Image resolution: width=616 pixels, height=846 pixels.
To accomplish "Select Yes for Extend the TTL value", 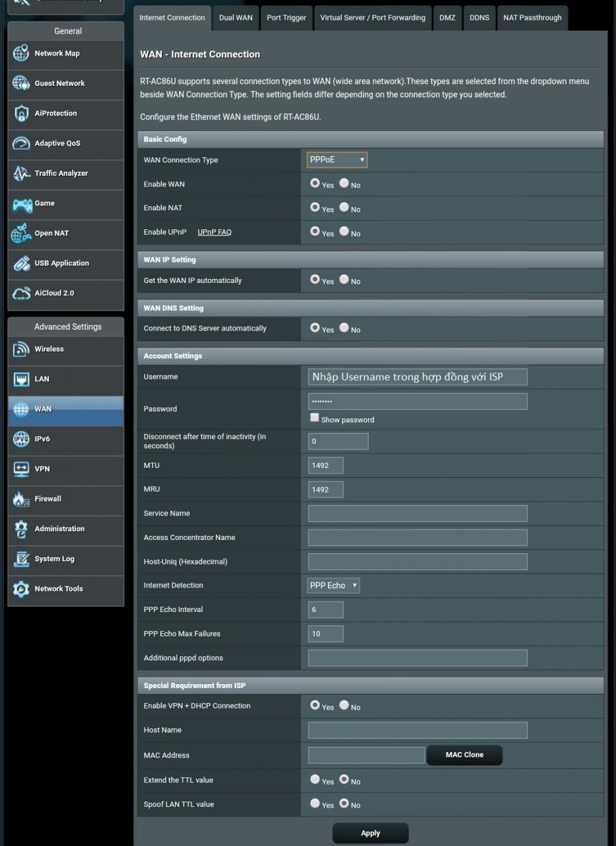I will click(315, 779).
